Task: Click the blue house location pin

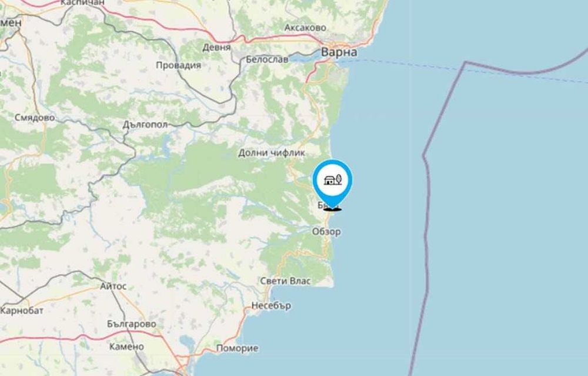Action: (333, 184)
